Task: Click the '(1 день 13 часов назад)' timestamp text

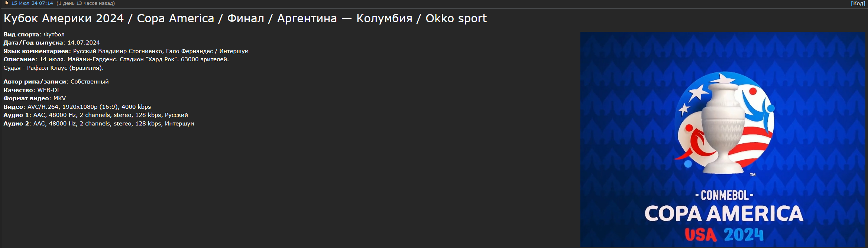Action: (x=85, y=3)
